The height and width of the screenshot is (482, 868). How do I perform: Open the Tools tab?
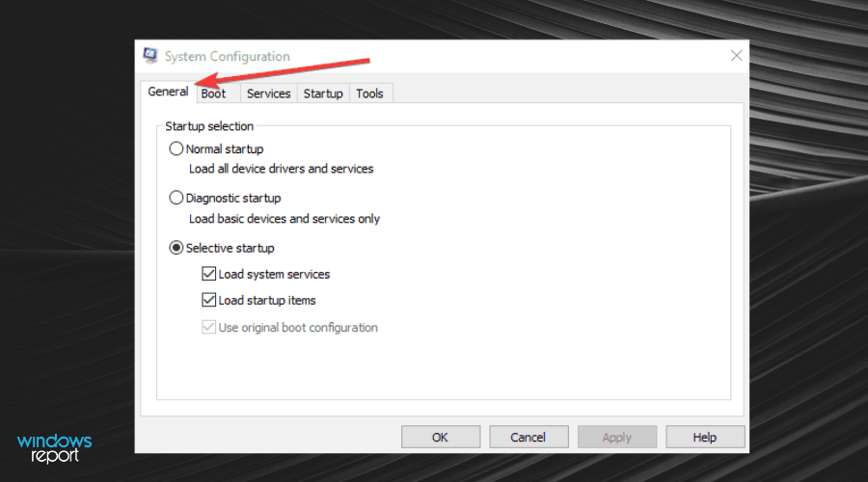click(x=369, y=94)
